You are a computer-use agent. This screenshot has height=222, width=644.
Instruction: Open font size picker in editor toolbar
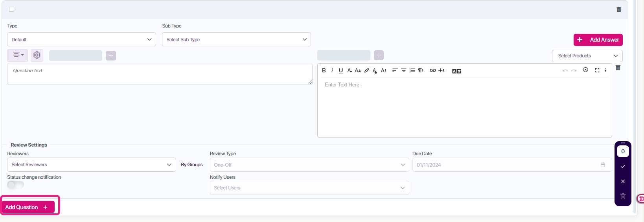358,71
